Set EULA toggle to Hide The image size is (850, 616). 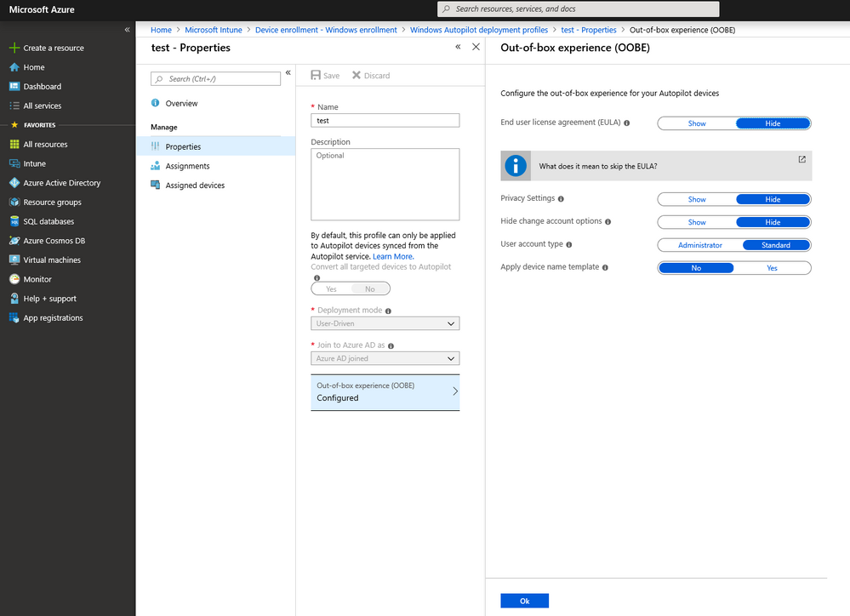pyautogui.click(x=773, y=123)
